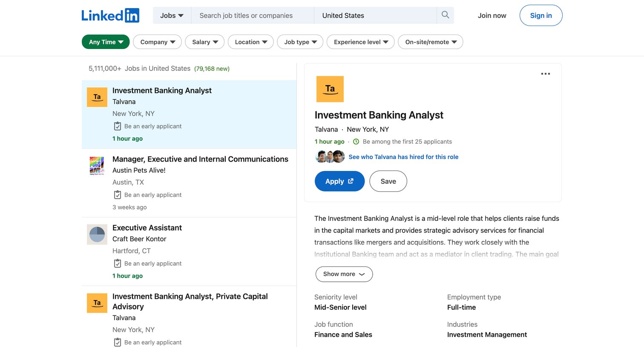Click the Austin Pets Alive! company logo
This screenshot has height=347, width=644.
(x=97, y=166)
